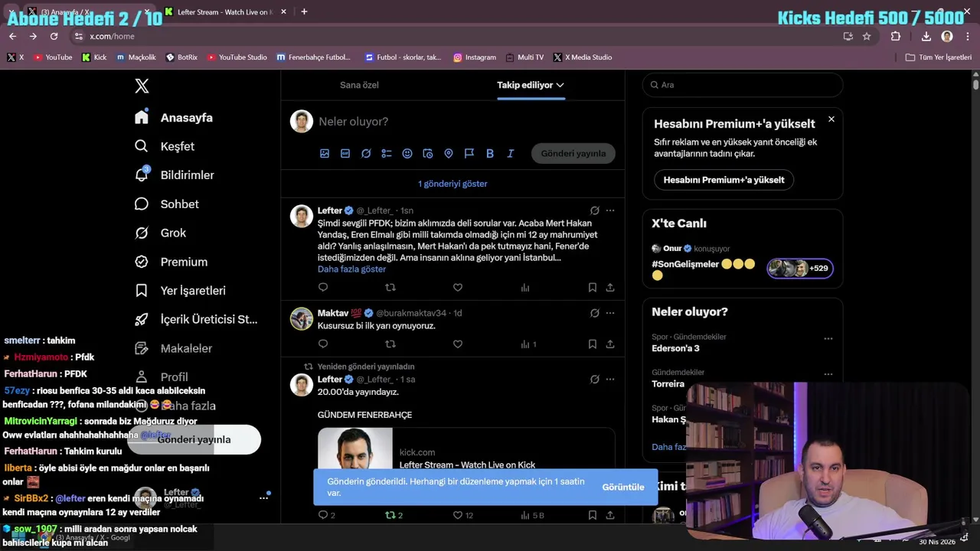The image size is (980, 551).
Task: Open more options for Ederson'a 3 trend
Action: tap(828, 338)
